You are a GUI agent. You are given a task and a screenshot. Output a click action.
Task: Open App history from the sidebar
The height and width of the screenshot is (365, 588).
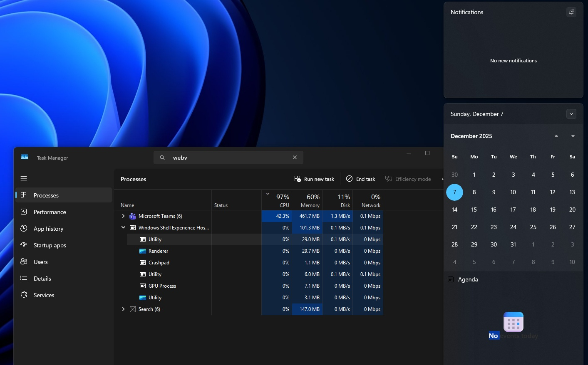(x=48, y=229)
